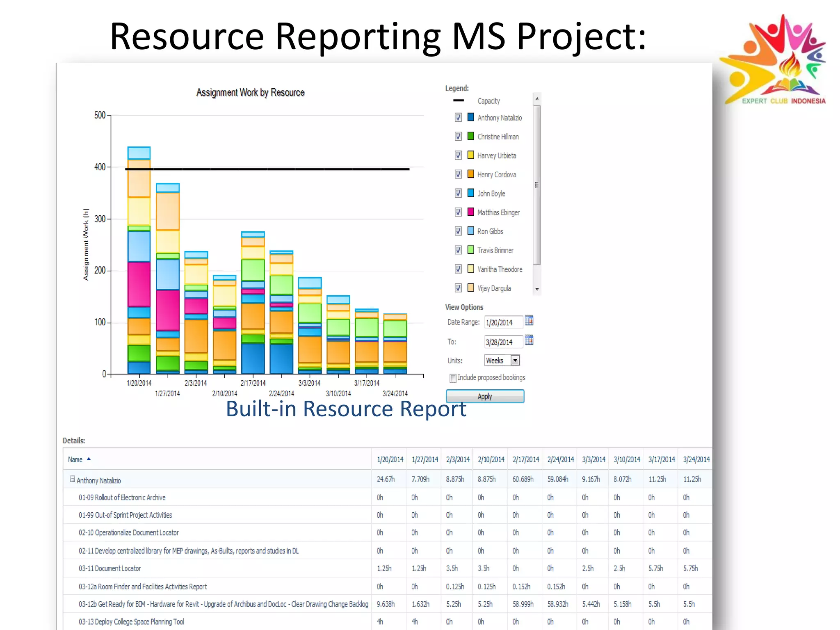This screenshot has width=840, height=630.
Task: Enable Include proposed bookings checkbox
Action: 453,378
